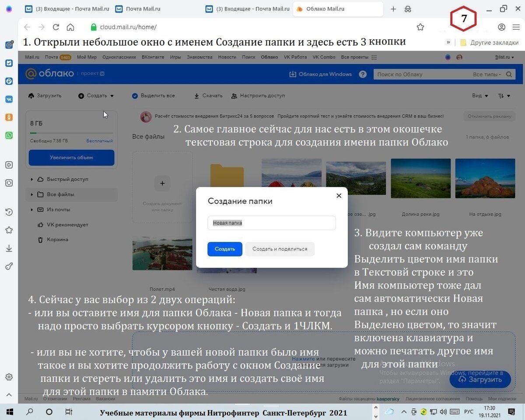Click the Облако logo
Image resolution: width=525 pixels, height=420 pixels.
[49, 73]
